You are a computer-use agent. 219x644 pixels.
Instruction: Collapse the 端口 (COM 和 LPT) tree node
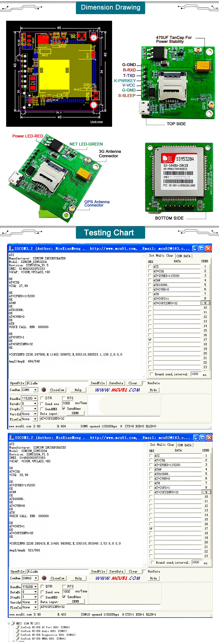9,623
